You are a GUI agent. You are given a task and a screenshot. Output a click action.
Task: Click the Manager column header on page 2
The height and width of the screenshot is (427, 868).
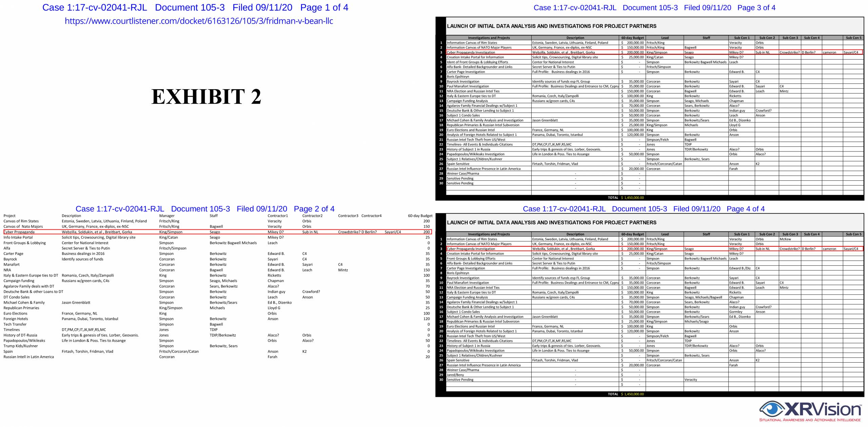coord(167,216)
